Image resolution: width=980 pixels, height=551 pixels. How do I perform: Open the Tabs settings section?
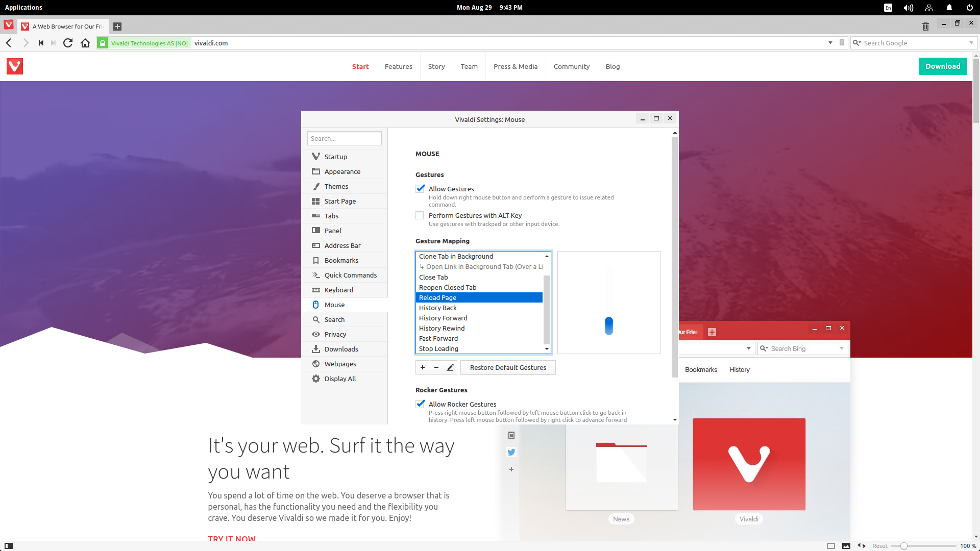[x=345, y=216]
